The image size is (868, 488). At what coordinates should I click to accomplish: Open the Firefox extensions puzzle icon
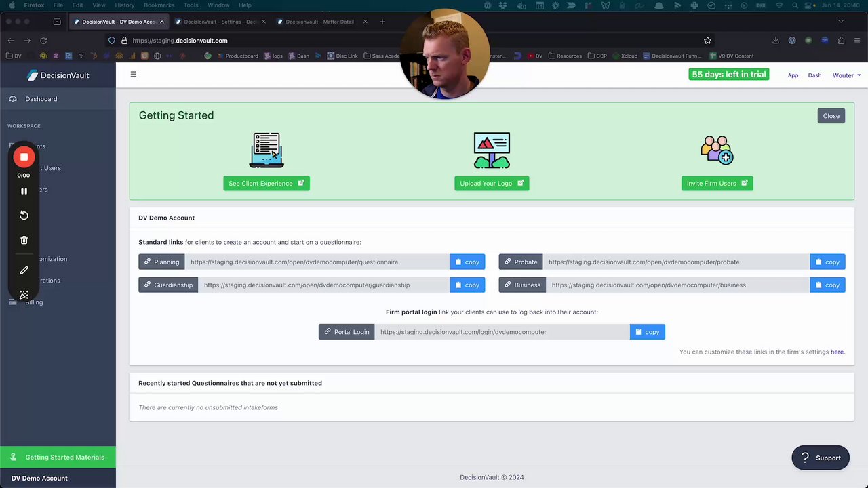841,41
